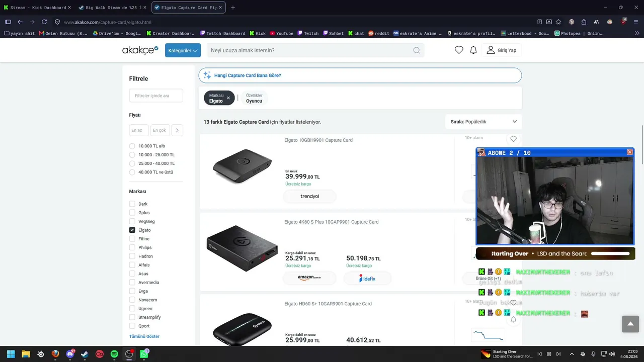Open WhatsApp from the taskbar

click(144, 354)
